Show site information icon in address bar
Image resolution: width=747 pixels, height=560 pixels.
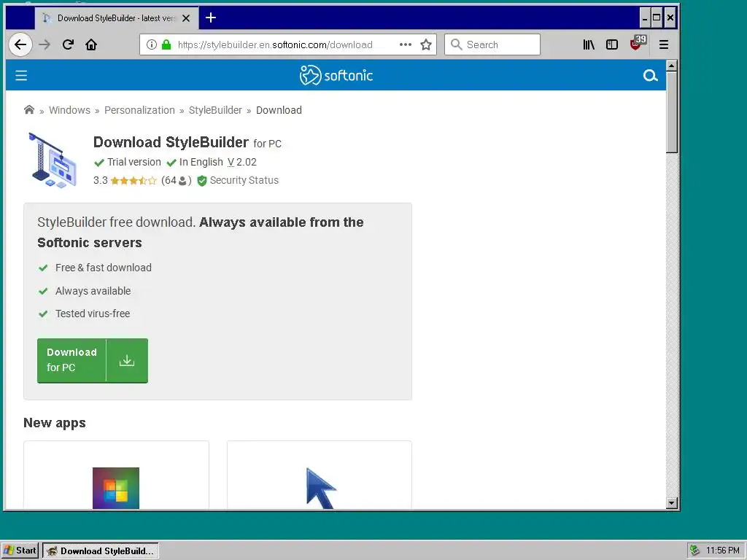tap(152, 44)
